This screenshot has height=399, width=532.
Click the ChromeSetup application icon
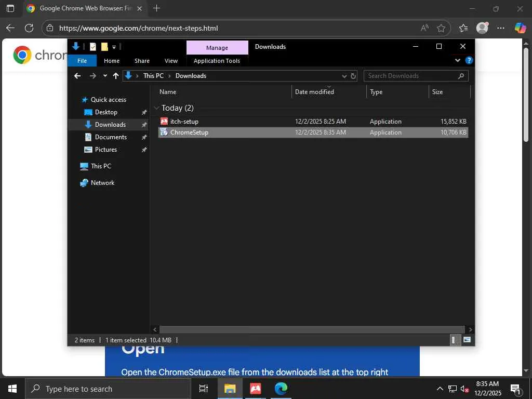[164, 132]
